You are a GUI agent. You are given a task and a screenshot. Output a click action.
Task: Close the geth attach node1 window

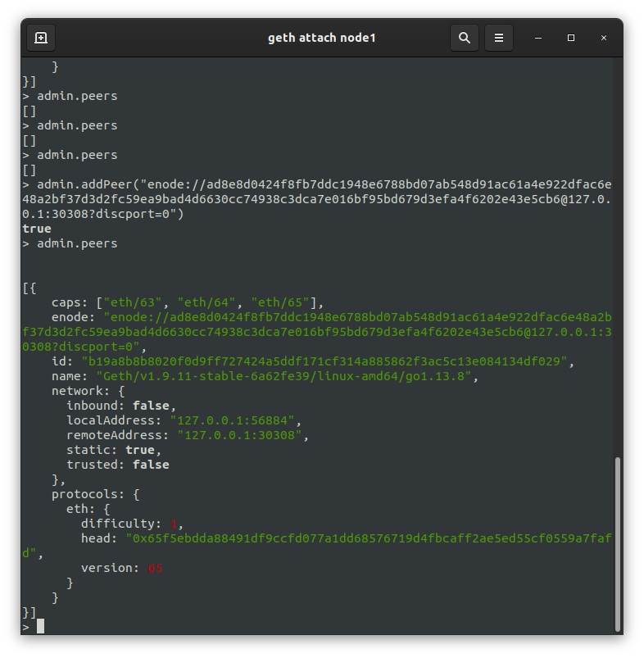(x=604, y=38)
